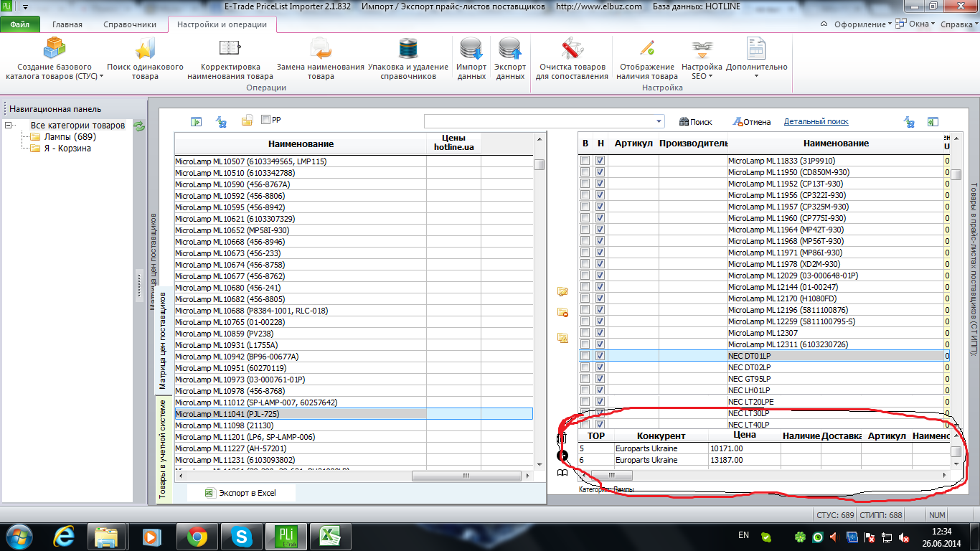Open Google Chrome from the taskbar
The height and width of the screenshot is (551, 980).
click(x=197, y=536)
